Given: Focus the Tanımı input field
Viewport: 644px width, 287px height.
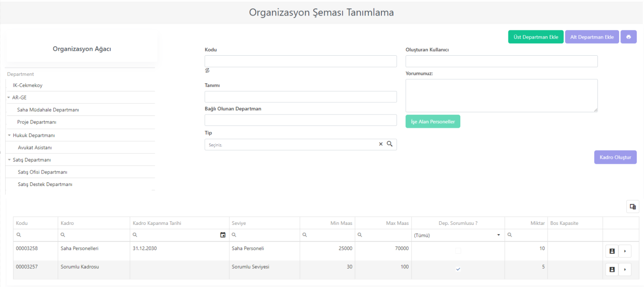Looking at the screenshot, I should [301, 97].
